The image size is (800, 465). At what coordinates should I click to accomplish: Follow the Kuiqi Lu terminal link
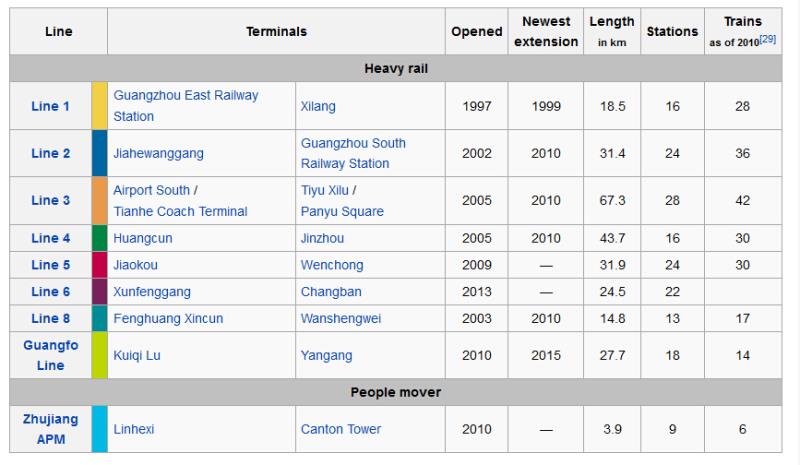point(137,355)
